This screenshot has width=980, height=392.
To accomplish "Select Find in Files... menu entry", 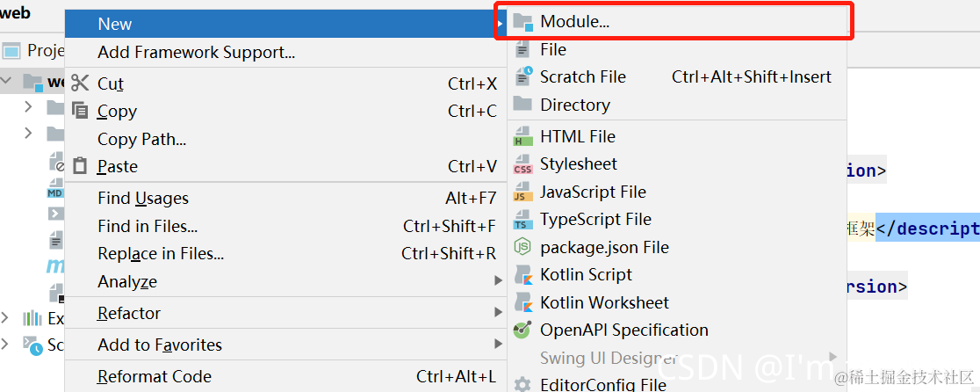I will 286,226.
